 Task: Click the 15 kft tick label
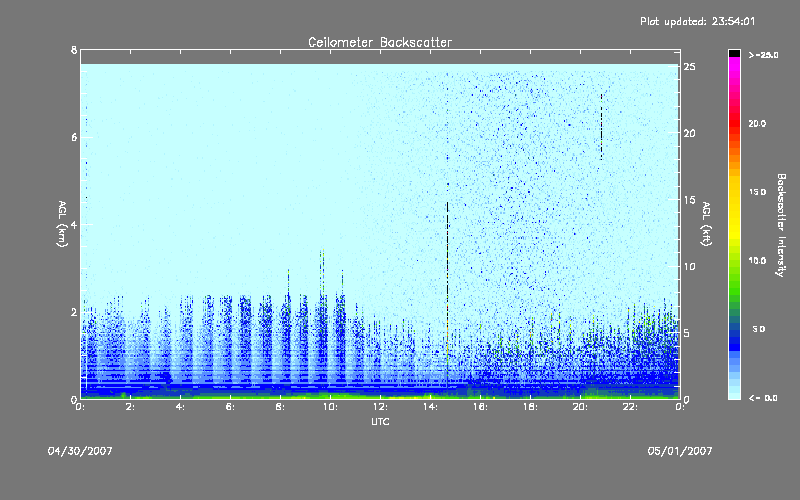click(x=689, y=200)
